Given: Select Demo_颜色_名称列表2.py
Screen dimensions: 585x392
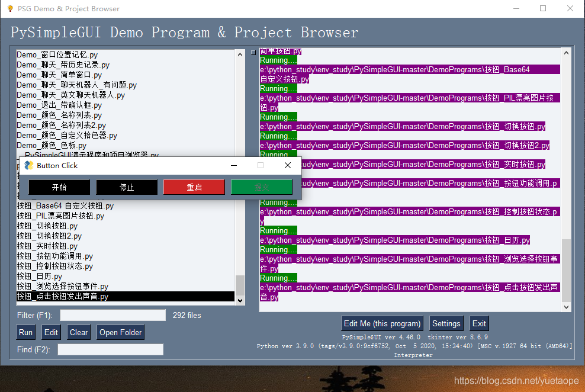Looking at the screenshot, I should (x=126, y=126).
